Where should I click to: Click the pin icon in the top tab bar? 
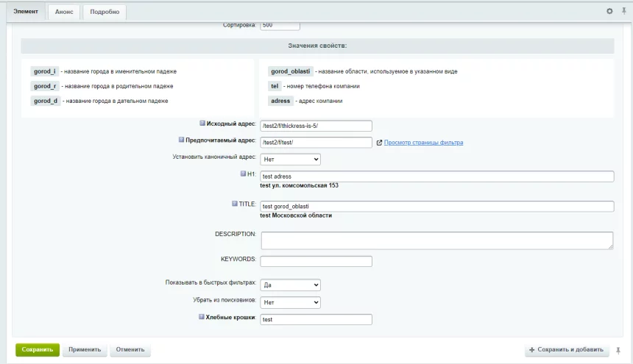tap(621, 12)
